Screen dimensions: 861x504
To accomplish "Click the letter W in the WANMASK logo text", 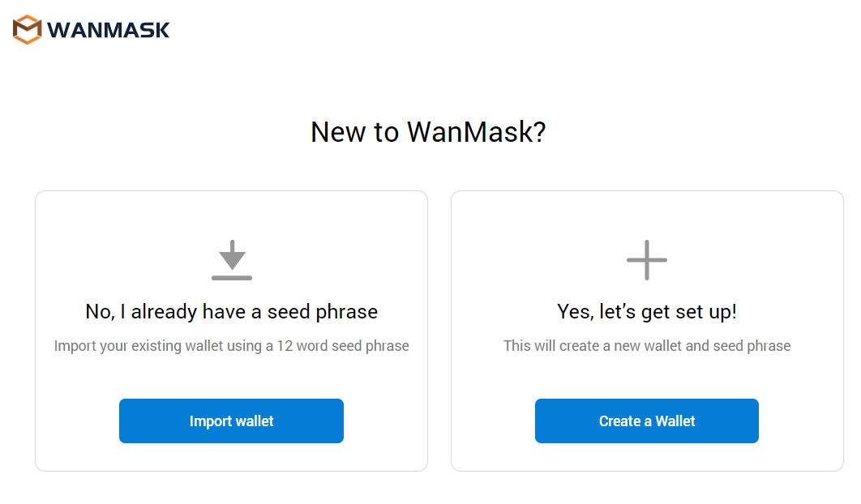I will 58,30.
